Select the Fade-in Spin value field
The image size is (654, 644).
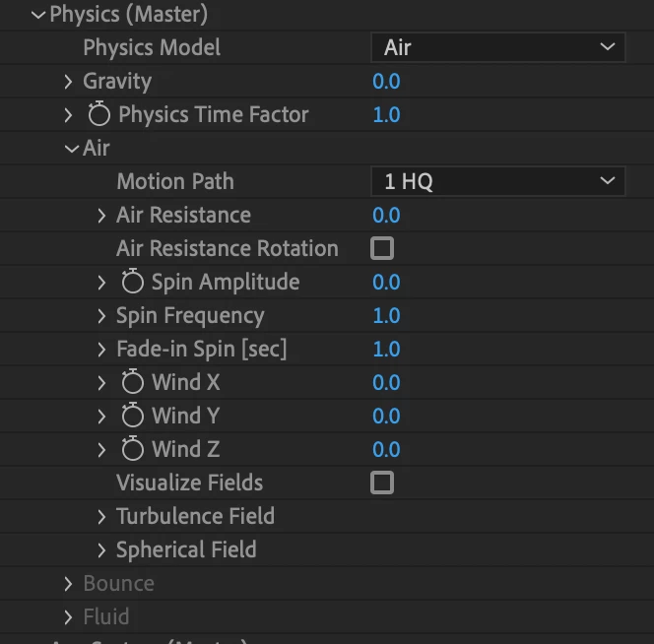[386, 350]
